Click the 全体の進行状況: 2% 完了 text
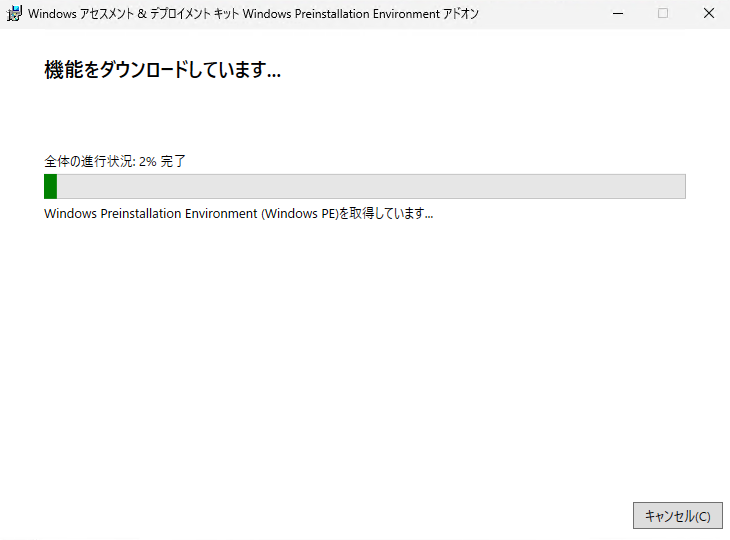 click(x=115, y=162)
